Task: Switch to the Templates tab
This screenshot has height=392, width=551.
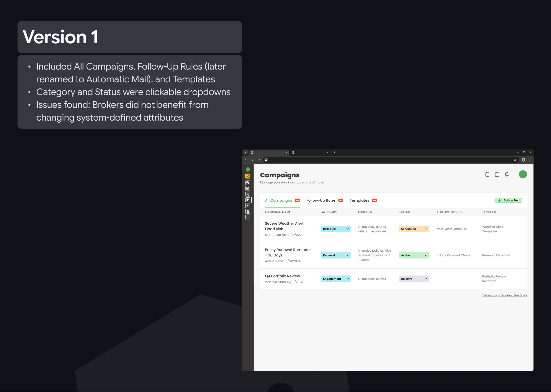Action: click(359, 200)
